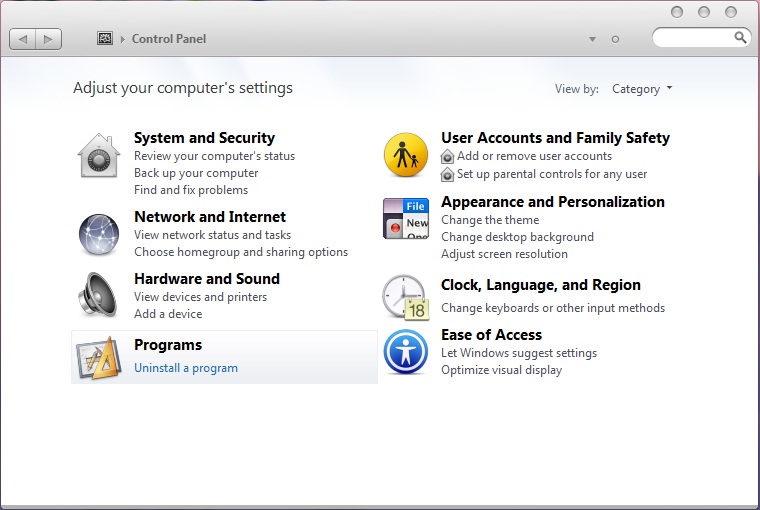
Task: Click Uninstall a program
Action: click(186, 368)
